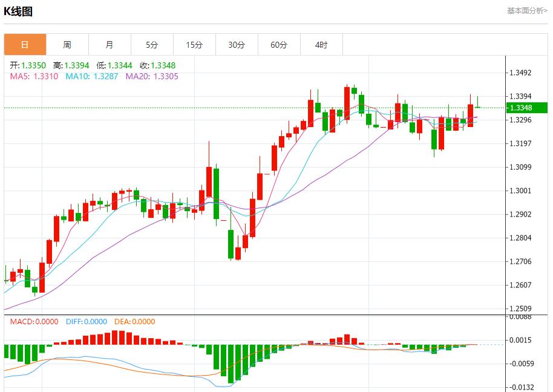Click the MA20 indicator label

152,76
